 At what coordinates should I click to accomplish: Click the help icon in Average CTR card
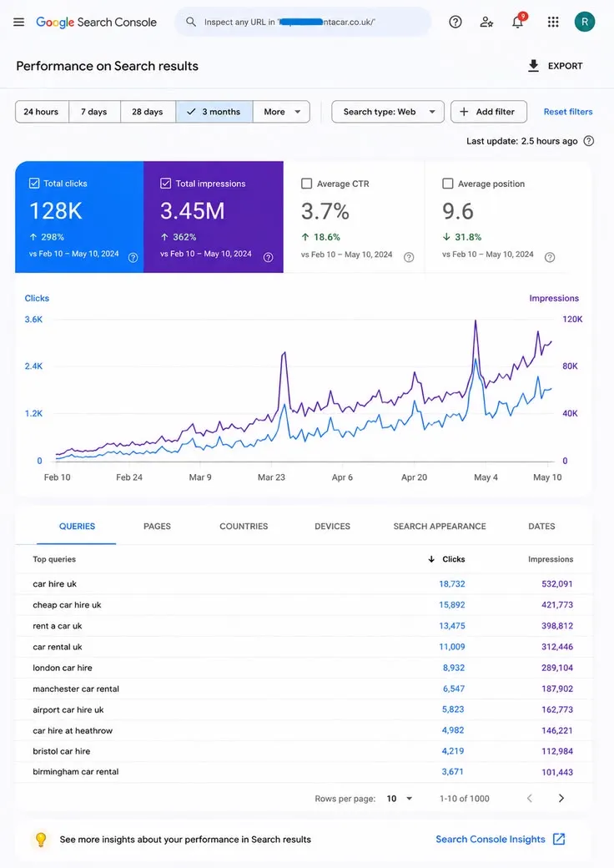[409, 257]
